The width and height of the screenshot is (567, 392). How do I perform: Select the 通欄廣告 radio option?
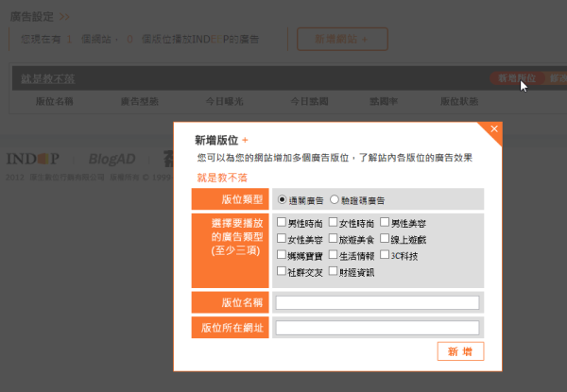click(282, 200)
